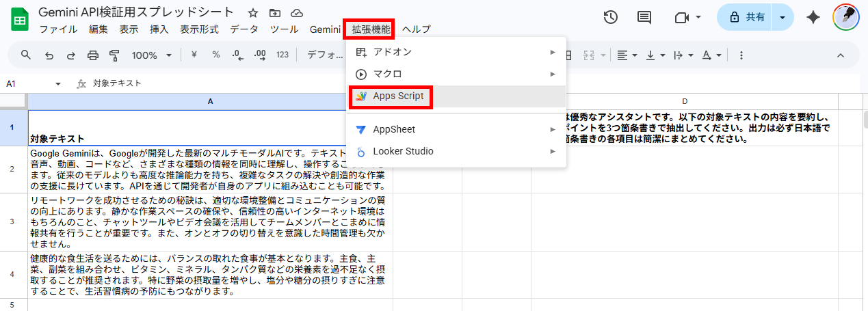
Task: Click the search magnifier in toolbar
Action: coord(26,55)
